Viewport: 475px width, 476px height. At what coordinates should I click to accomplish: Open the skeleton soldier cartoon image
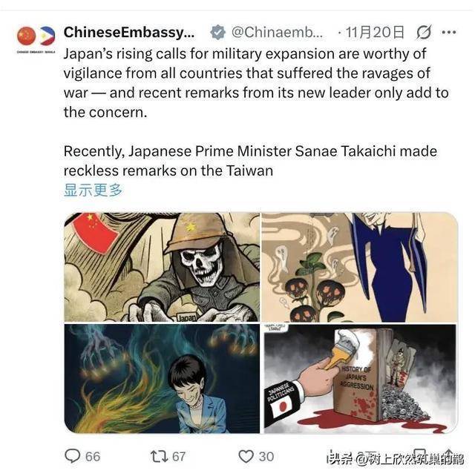(162, 267)
